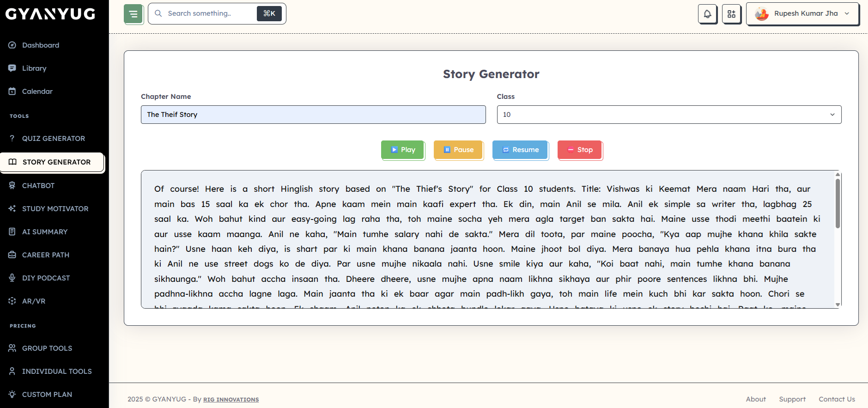Viewport: 868px width, 408px height.
Task: Click the blue Resume button
Action: click(520, 150)
